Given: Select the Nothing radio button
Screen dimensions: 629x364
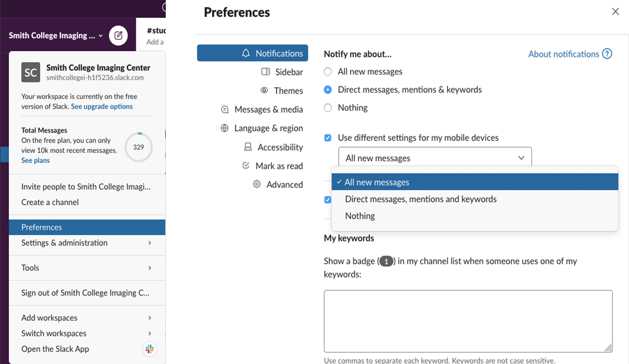Looking at the screenshot, I should [x=327, y=108].
